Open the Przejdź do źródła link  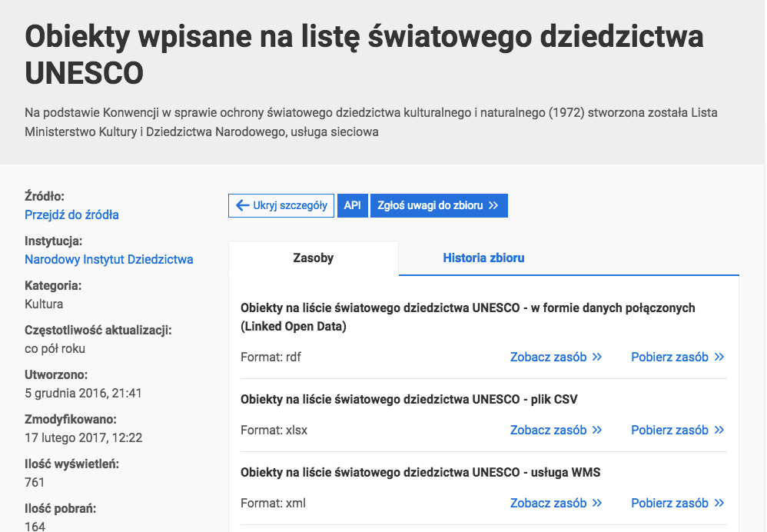(x=72, y=214)
